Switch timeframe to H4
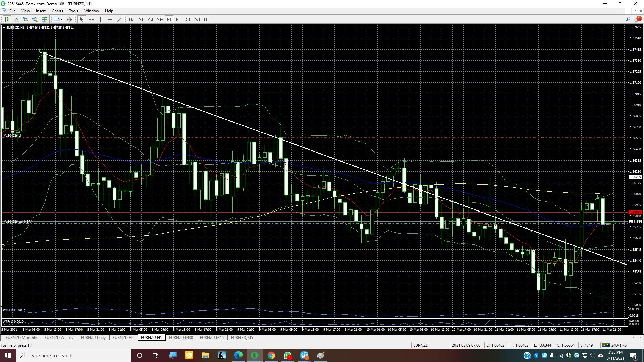 point(178,19)
